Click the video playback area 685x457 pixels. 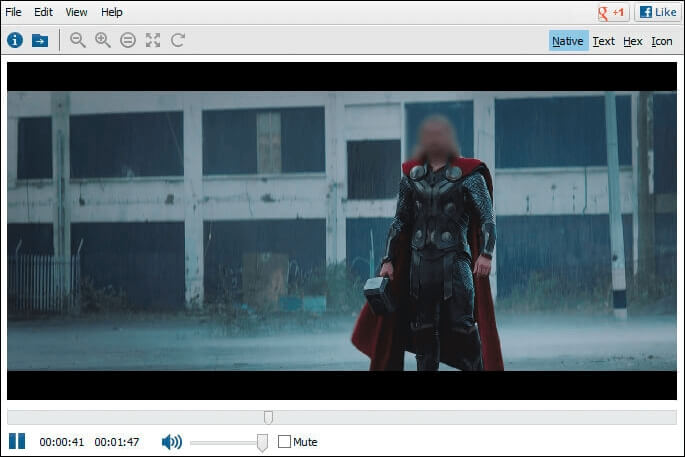342,231
